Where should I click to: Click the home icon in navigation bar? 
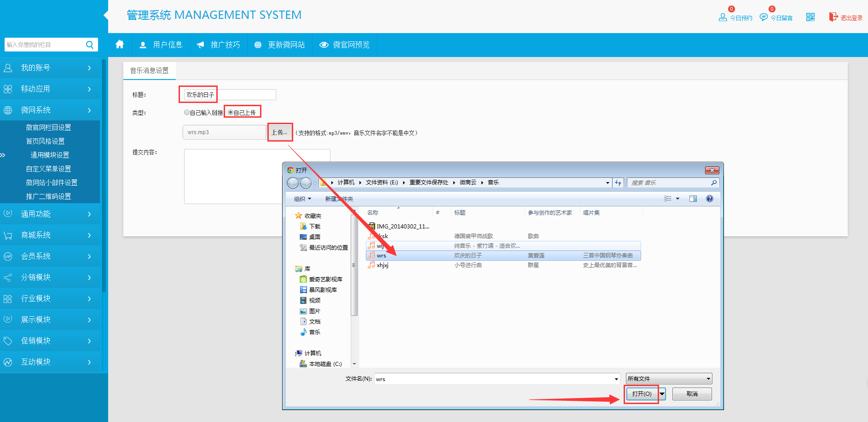120,45
